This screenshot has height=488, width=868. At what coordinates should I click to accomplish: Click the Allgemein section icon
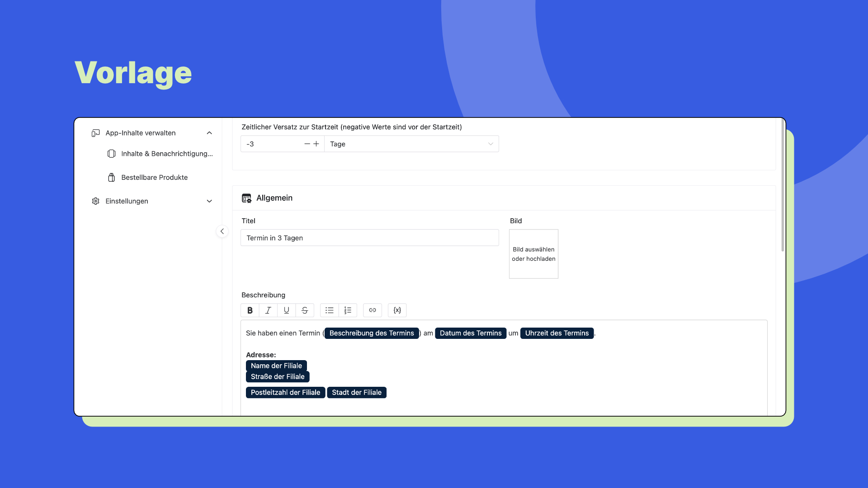coord(246,198)
